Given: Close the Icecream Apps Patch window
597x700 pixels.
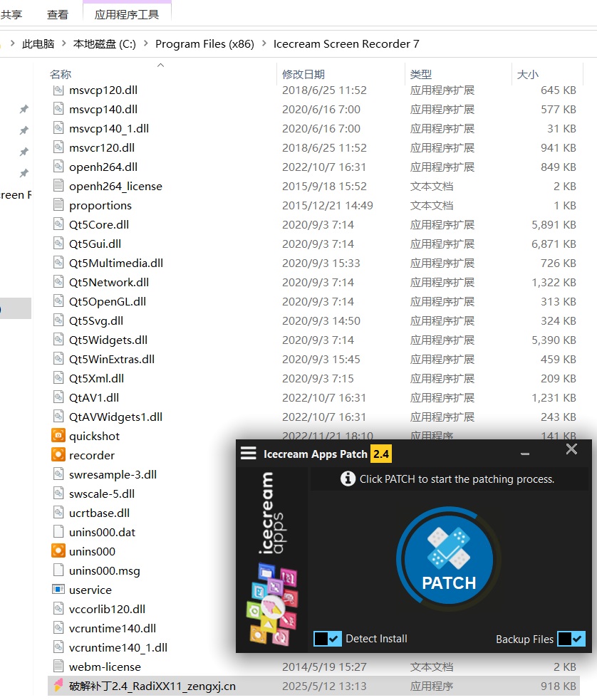Looking at the screenshot, I should [x=571, y=449].
